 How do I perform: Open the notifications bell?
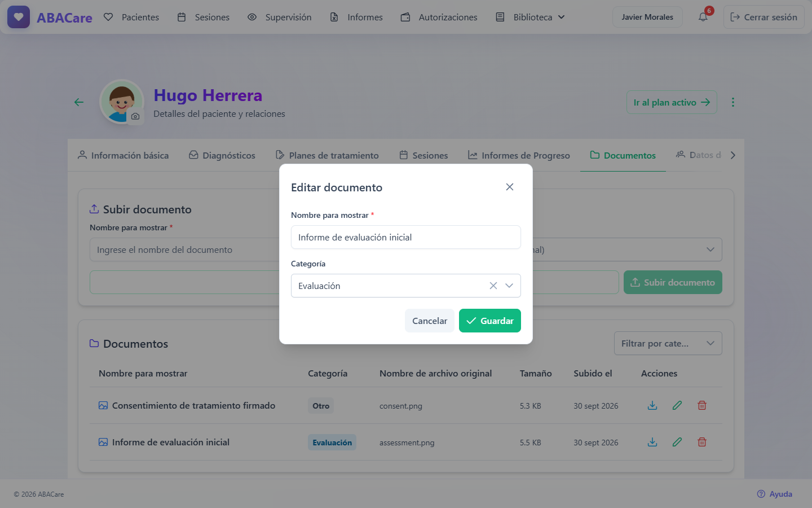(703, 17)
